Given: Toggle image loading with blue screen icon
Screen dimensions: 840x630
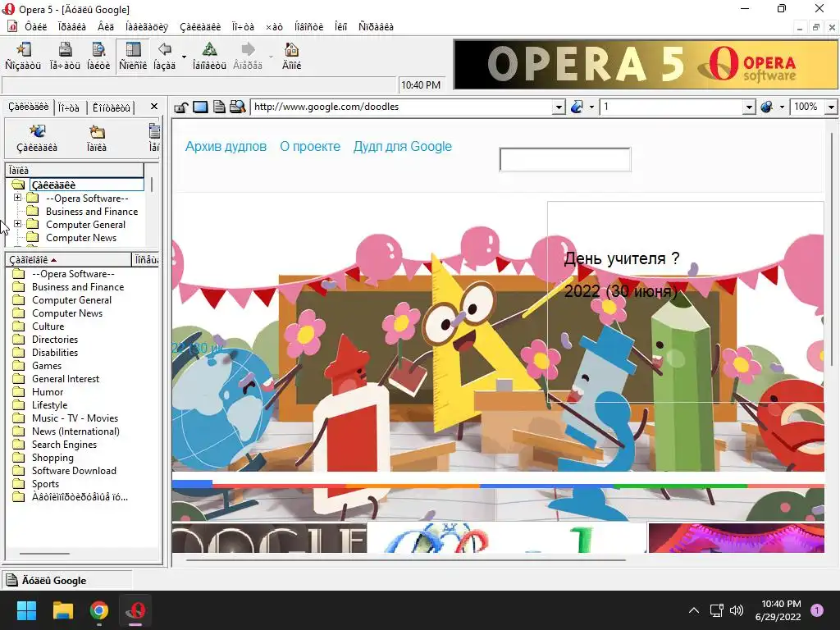Looking at the screenshot, I should (x=200, y=107).
